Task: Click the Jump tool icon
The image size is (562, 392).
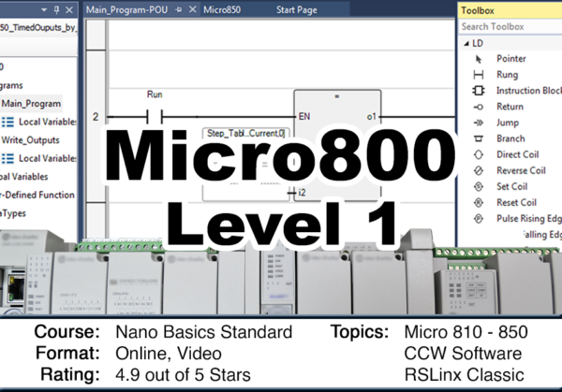Action: click(x=479, y=123)
